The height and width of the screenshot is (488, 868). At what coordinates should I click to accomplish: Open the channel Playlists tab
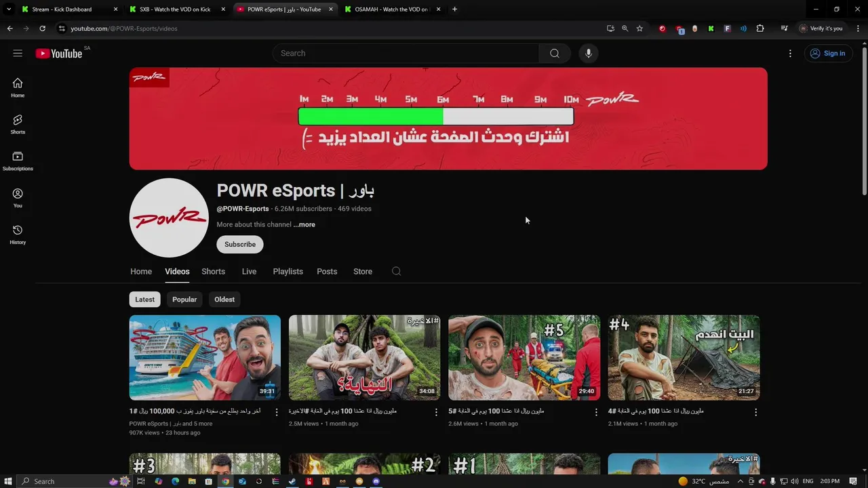click(288, 271)
